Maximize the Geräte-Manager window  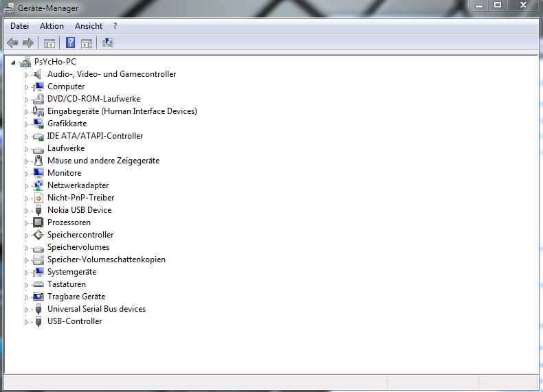498,5
